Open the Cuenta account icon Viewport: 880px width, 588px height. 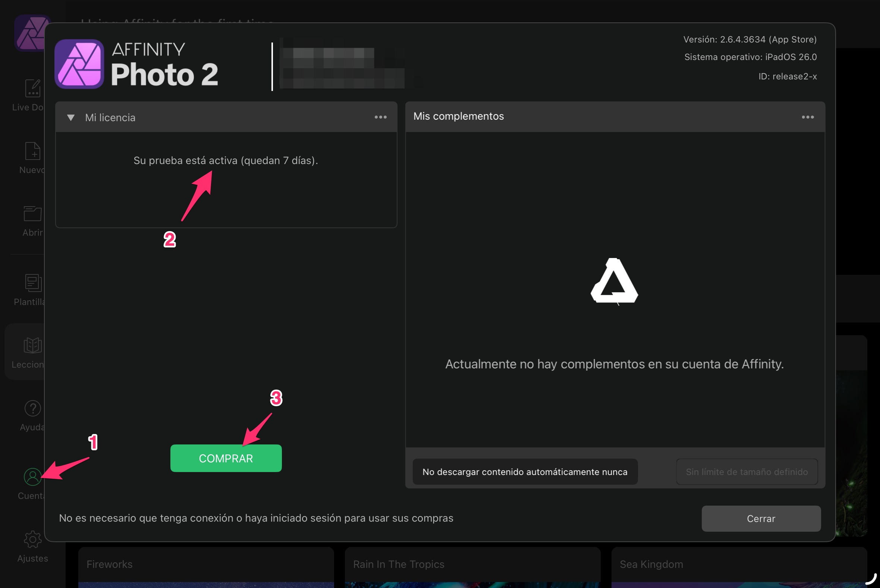coord(32,477)
